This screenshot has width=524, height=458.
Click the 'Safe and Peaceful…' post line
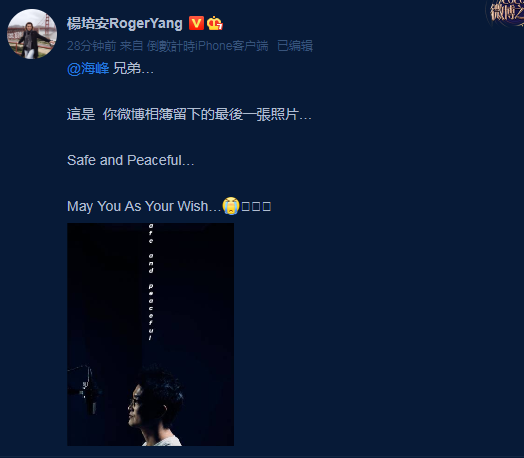131,160
